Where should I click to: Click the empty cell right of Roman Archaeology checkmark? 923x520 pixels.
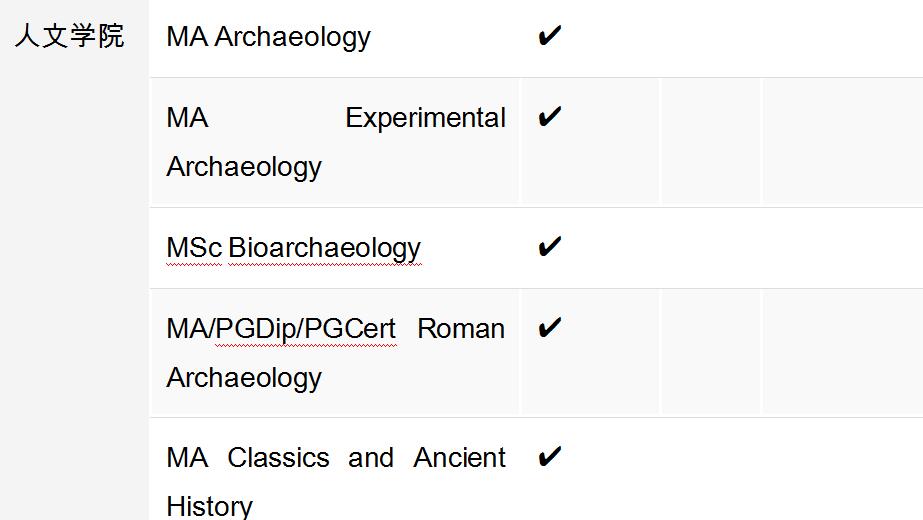click(x=709, y=352)
